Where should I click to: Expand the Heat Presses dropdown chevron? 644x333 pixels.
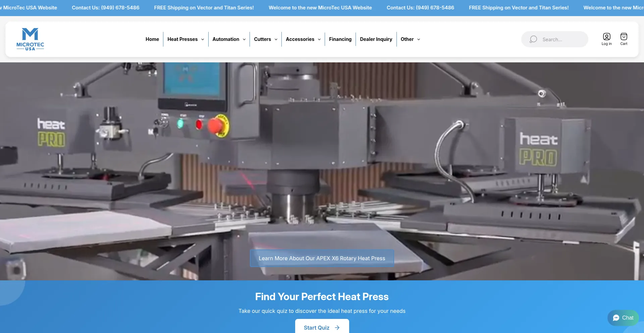click(203, 39)
